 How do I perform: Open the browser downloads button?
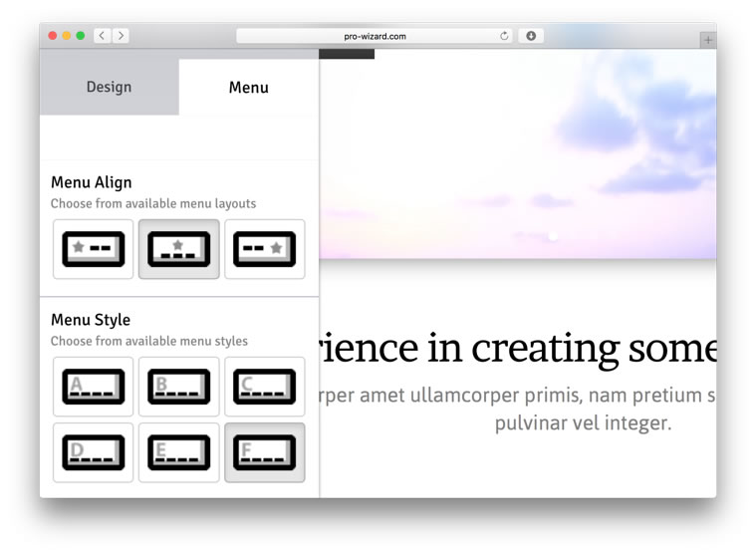531,36
